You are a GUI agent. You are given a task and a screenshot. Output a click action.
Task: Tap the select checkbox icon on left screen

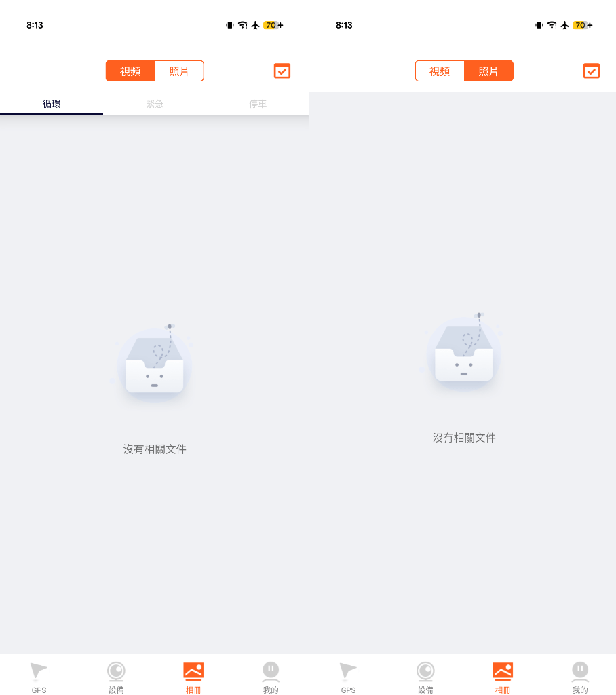click(282, 71)
